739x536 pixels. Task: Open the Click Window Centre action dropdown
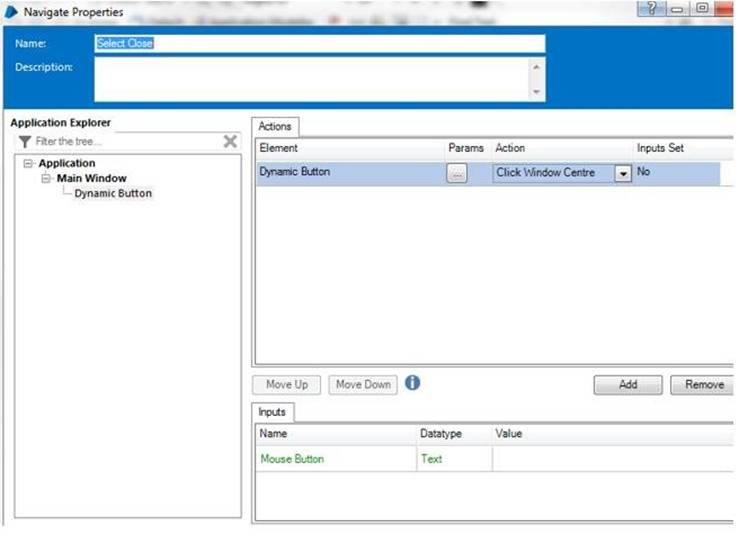pos(622,173)
